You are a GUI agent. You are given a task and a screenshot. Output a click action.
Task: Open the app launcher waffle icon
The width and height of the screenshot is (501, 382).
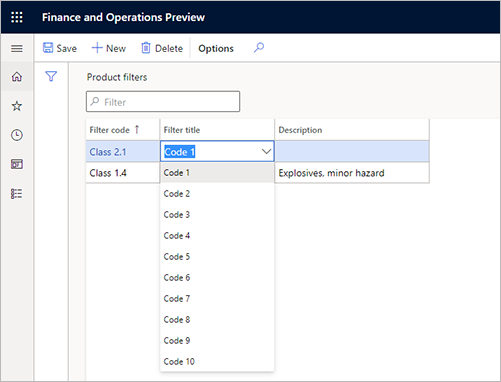point(17,17)
